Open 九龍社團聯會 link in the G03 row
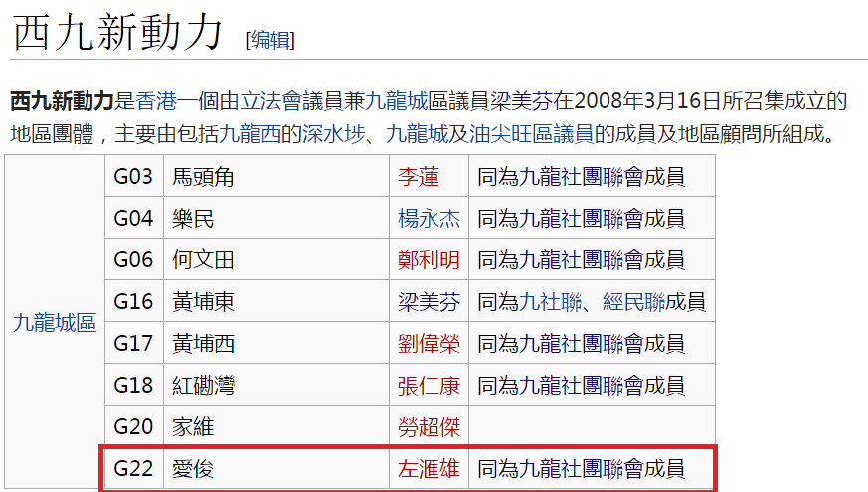 tap(582, 177)
